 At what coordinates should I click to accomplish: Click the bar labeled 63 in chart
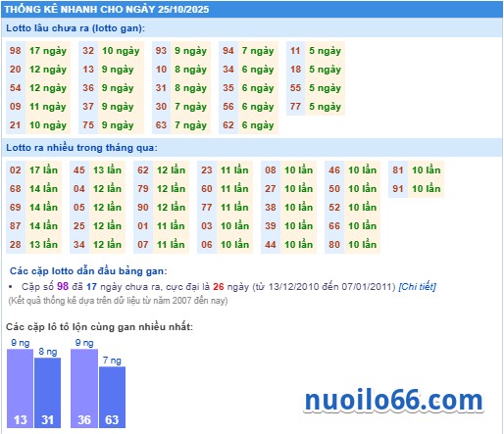(x=112, y=397)
